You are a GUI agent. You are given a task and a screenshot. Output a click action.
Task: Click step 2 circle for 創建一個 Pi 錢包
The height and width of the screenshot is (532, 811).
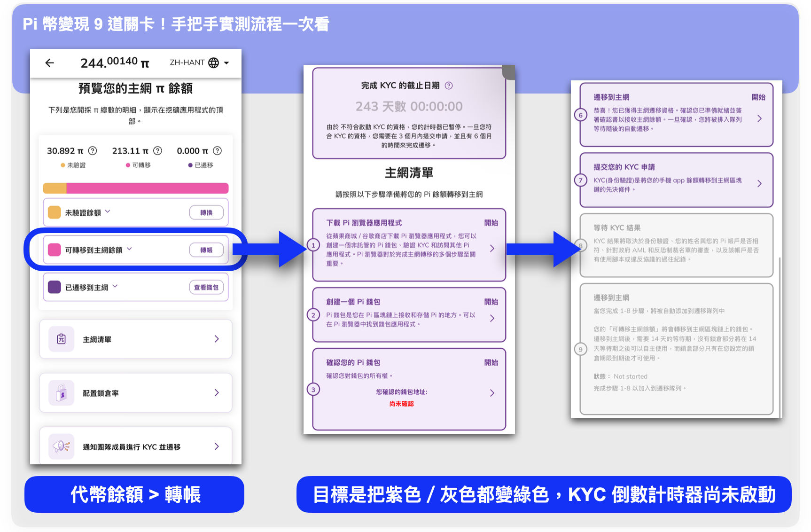(313, 315)
